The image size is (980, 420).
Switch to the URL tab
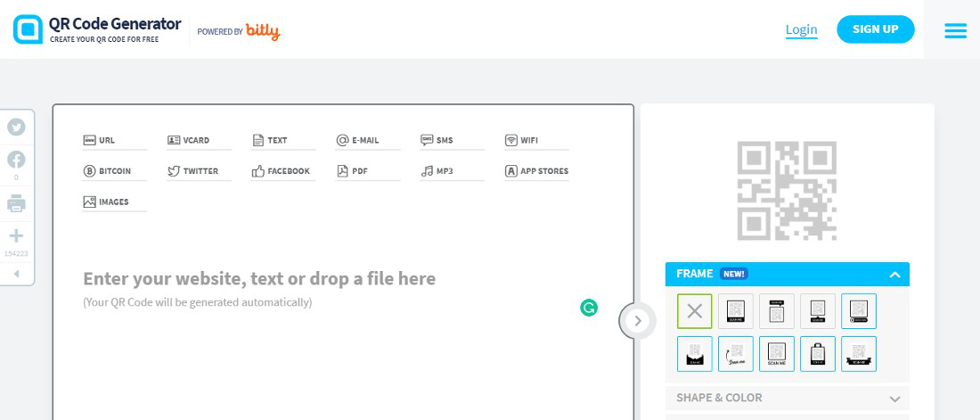point(114,140)
